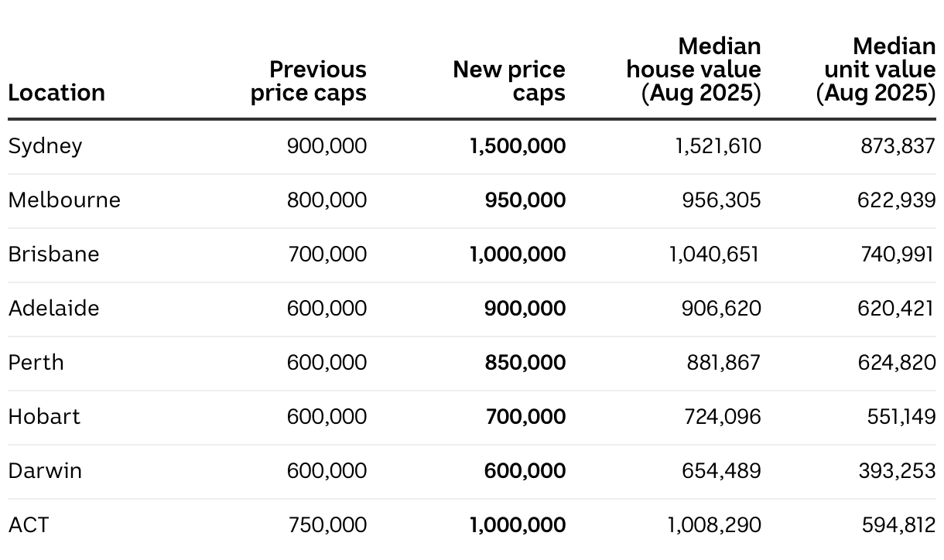
Task: Click the Hobart location cell
Action: pyautogui.click(x=44, y=417)
